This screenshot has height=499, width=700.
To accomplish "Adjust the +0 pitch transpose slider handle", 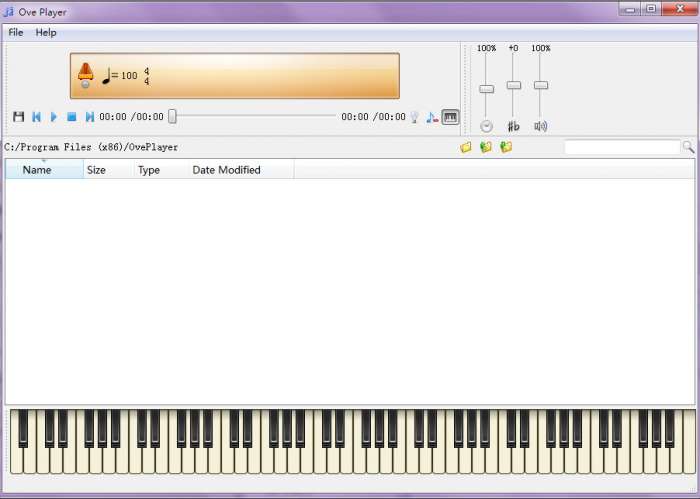I will coord(513,85).
